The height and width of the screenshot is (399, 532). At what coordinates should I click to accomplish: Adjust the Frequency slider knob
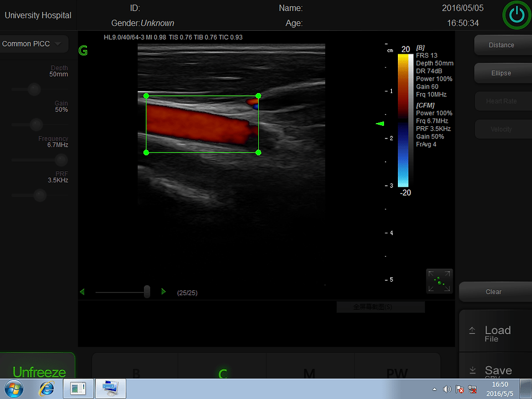click(61, 160)
